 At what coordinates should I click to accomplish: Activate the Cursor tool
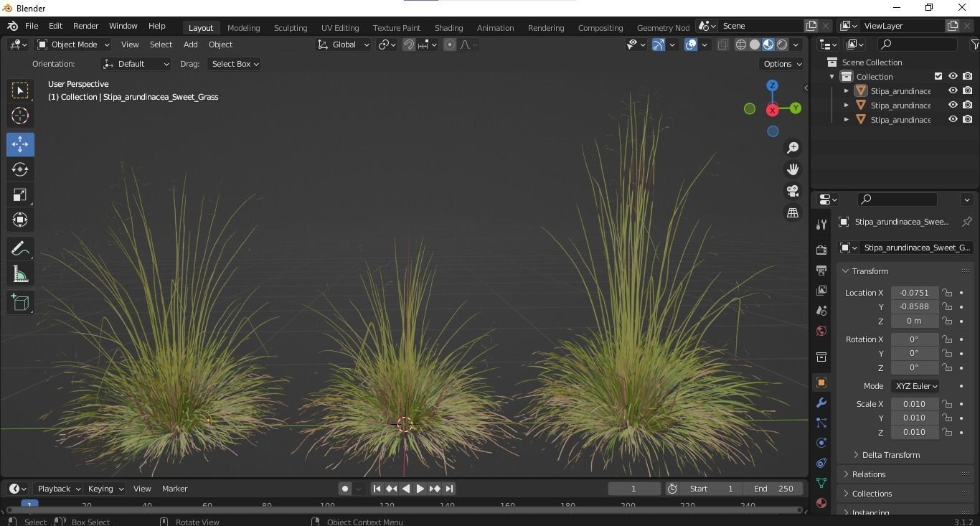click(20, 116)
